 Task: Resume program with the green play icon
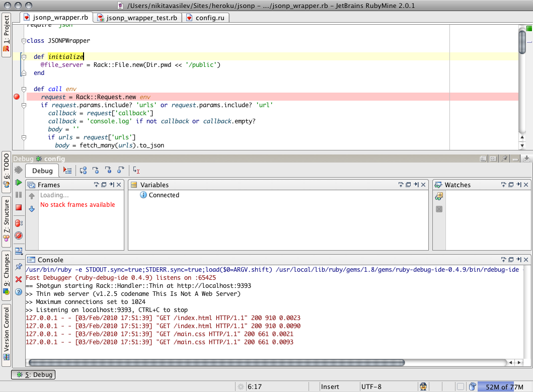(19, 183)
